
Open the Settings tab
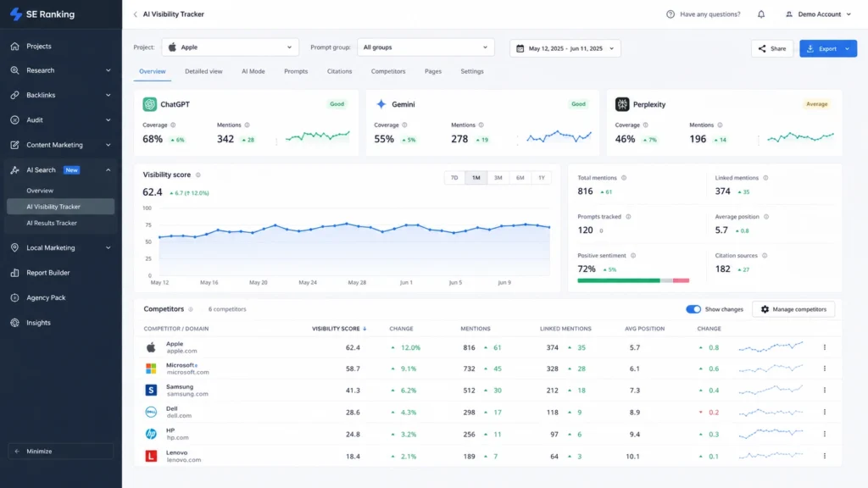coord(472,71)
